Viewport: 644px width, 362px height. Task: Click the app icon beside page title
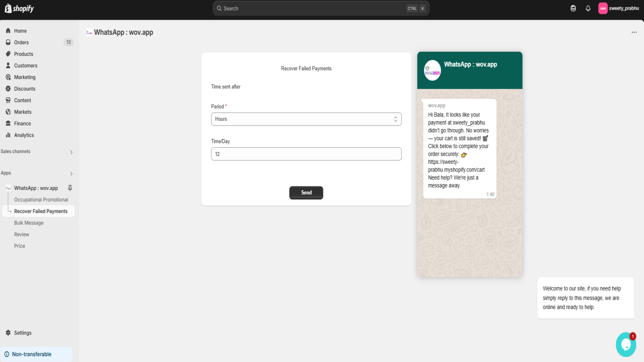[89, 33]
